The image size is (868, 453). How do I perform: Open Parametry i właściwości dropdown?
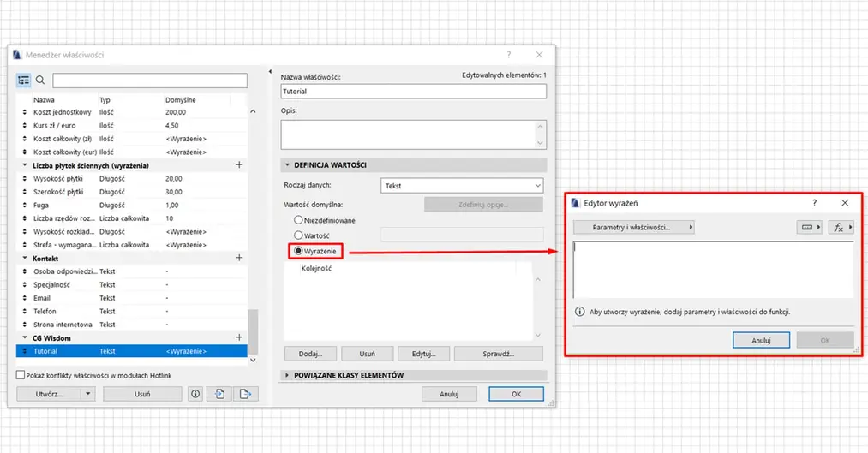pos(634,227)
